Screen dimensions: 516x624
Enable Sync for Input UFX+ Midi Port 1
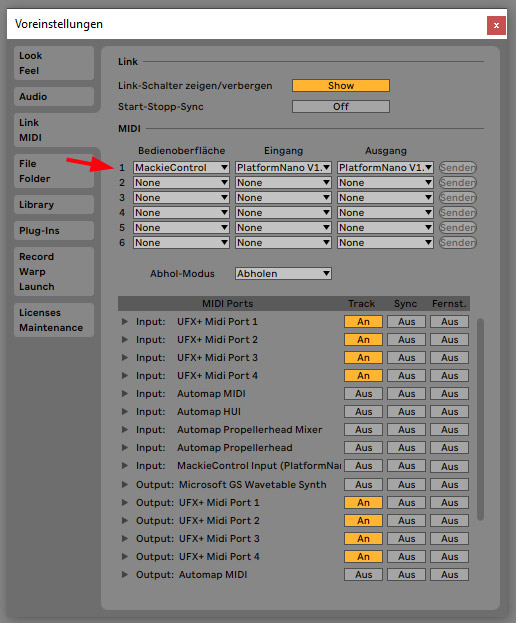tap(406, 322)
